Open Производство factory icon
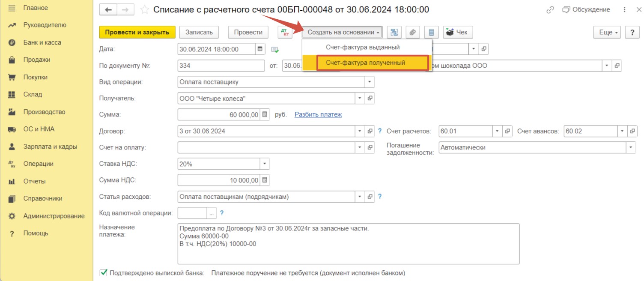Screen dimensions: 644x281 [x=12, y=112]
